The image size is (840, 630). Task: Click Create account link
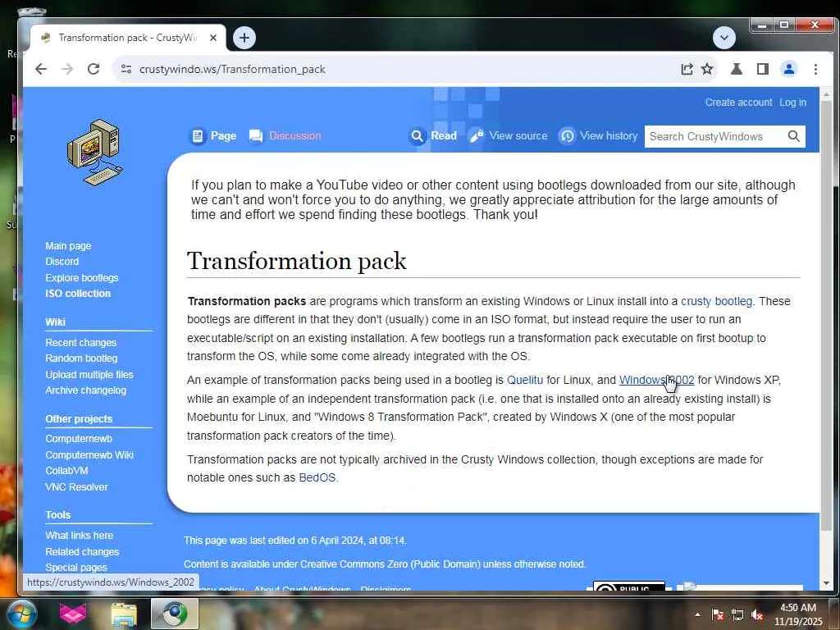[739, 103]
